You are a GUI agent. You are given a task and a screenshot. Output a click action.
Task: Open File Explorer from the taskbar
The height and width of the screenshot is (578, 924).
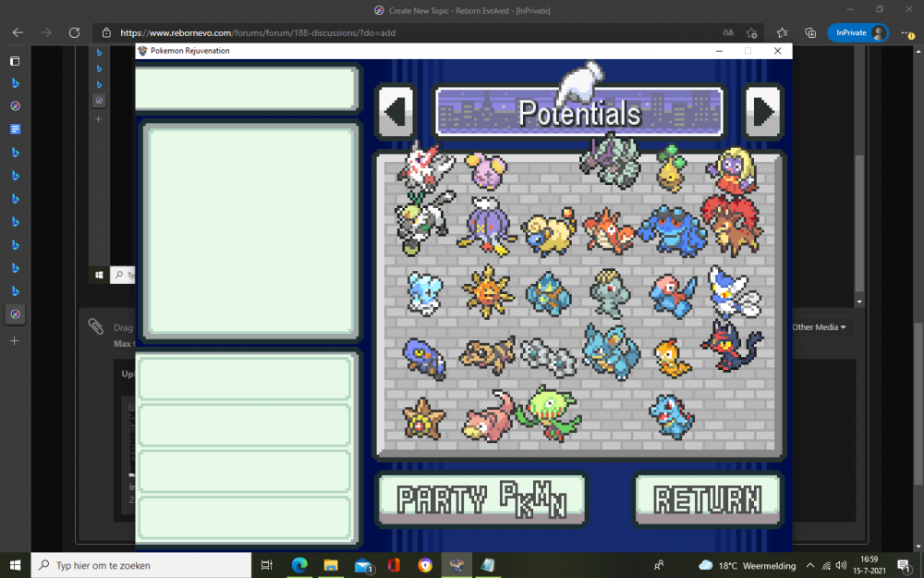331,566
